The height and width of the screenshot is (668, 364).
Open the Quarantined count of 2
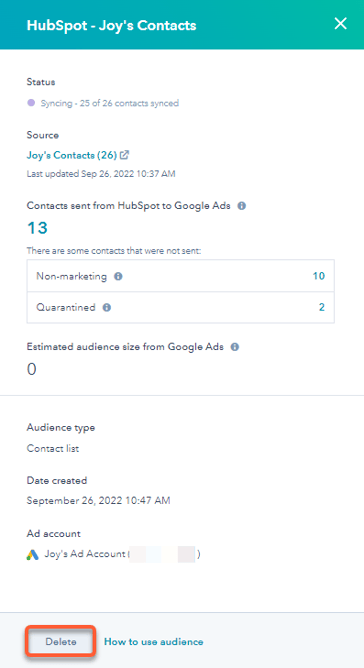point(322,307)
